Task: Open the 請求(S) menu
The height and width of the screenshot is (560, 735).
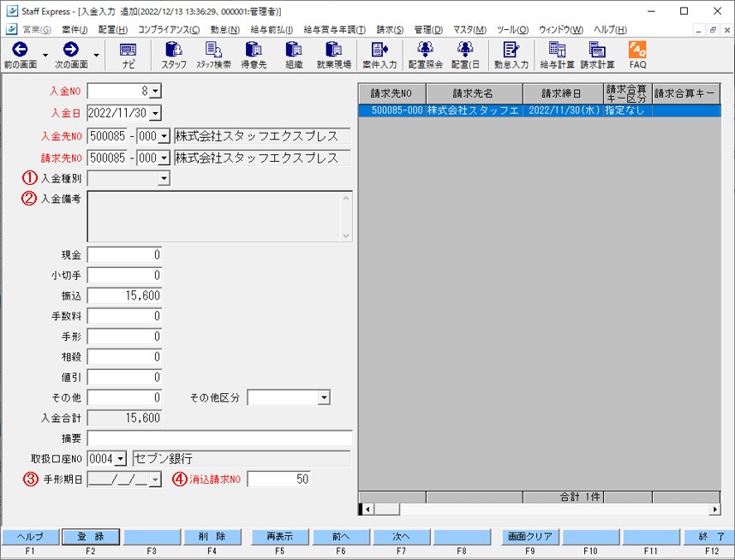Action: pos(390,30)
